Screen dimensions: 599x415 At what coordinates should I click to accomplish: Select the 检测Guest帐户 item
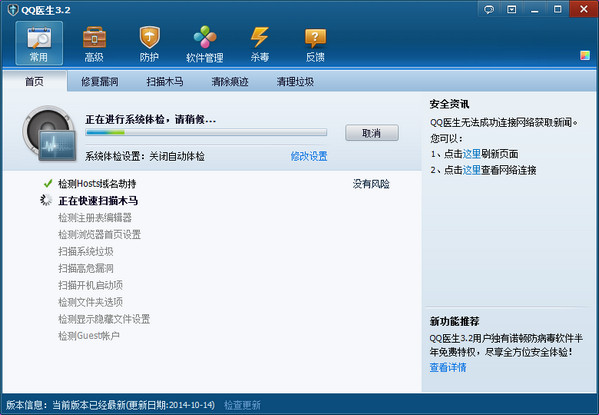(x=89, y=336)
